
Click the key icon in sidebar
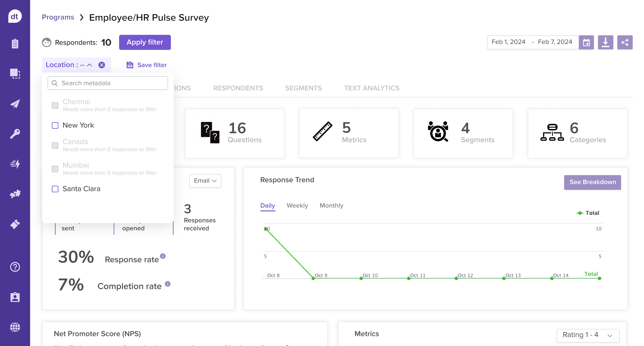coord(15,133)
